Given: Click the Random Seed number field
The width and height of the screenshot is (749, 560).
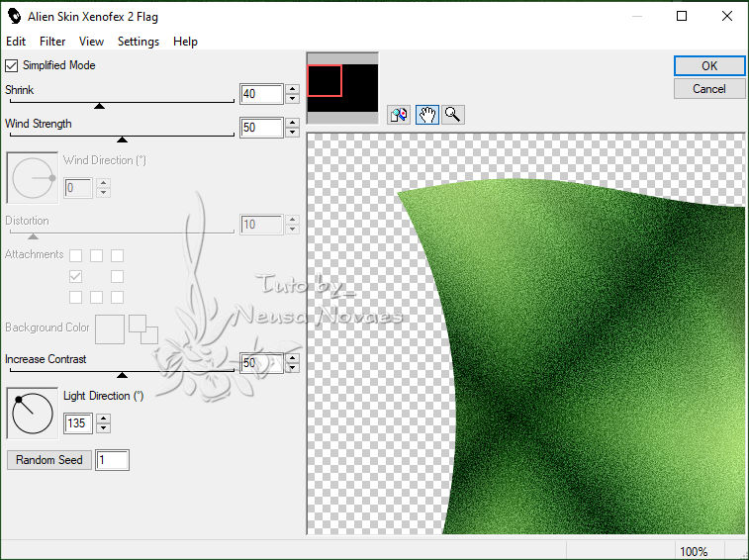Looking at the screenshot, I should click(x=112, y=460).
